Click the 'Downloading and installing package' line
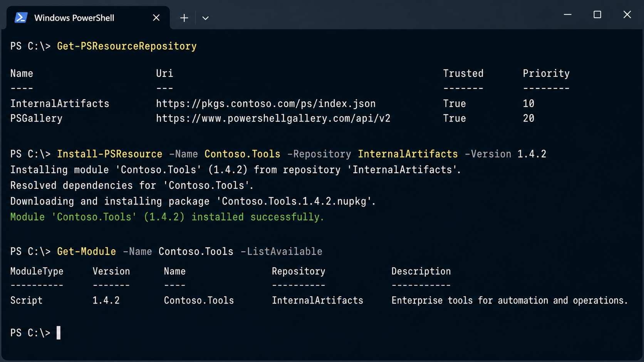This screenshot has height=362, width=644. (x=193, y=201)
